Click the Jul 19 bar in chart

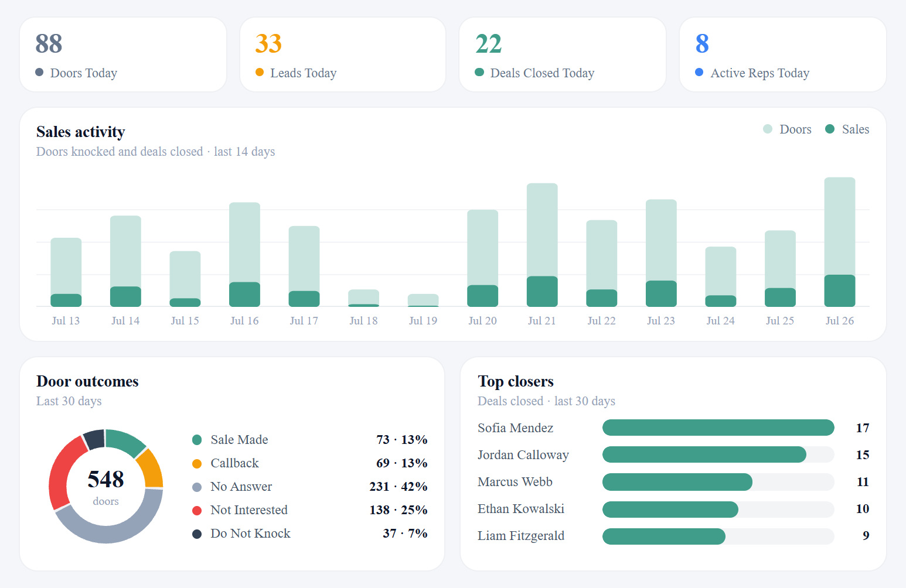[x=423, y=300]
